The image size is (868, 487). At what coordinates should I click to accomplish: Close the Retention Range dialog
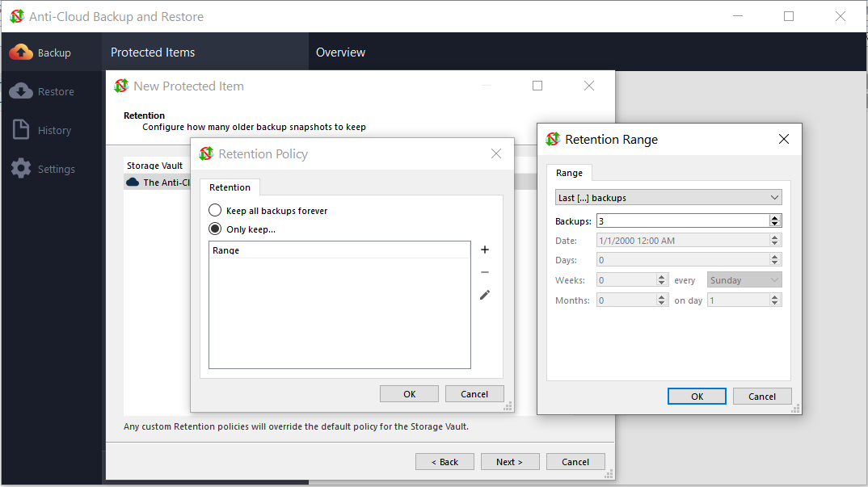784,139
